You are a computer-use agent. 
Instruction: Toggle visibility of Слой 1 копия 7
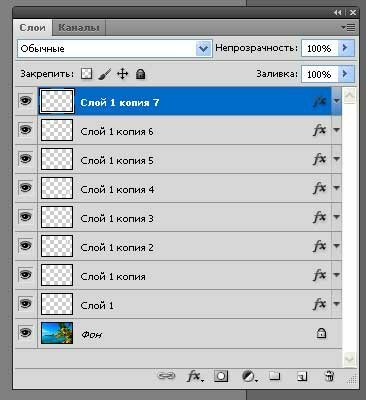click(x=26, y=101)
